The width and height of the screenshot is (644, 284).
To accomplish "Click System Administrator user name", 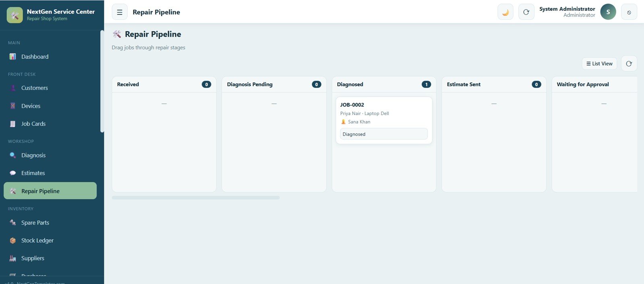I will point(567,9).
